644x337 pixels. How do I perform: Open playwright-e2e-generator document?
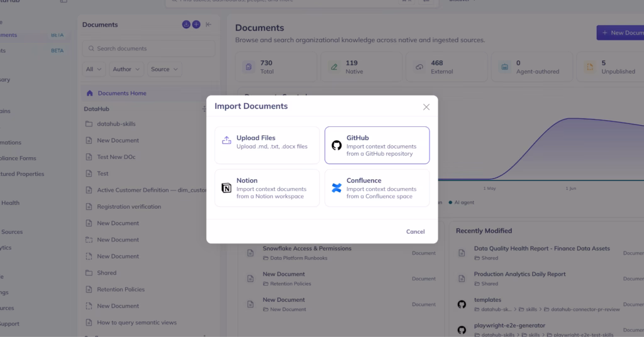click(x=509, y=326)
